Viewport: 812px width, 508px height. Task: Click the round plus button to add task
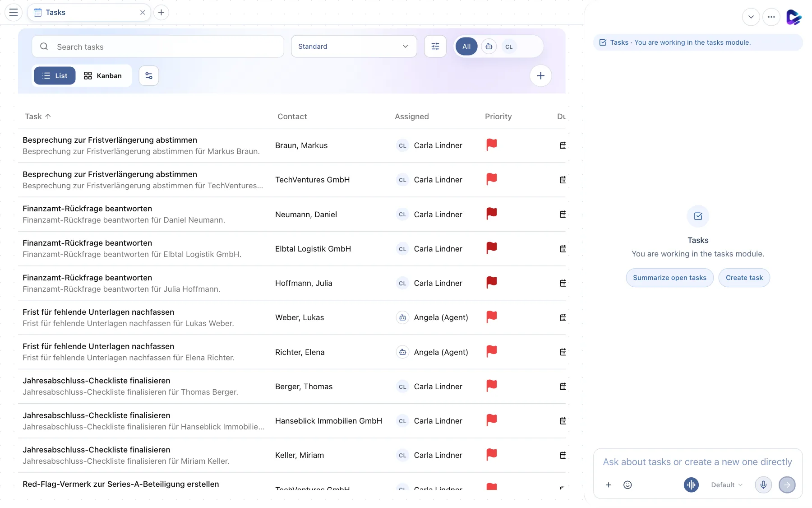point(540,76)
